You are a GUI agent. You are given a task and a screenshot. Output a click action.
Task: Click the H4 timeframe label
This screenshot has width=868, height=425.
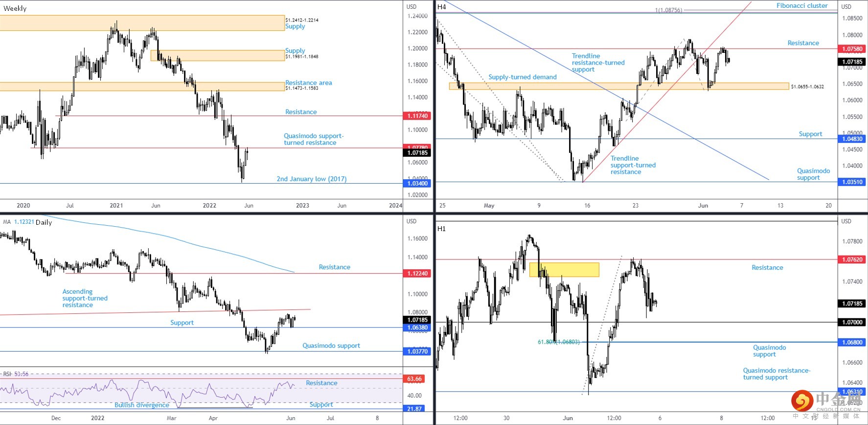442,7
